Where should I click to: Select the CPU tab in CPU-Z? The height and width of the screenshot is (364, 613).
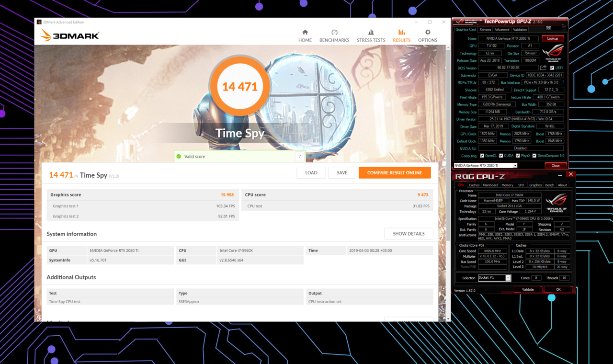461,185
